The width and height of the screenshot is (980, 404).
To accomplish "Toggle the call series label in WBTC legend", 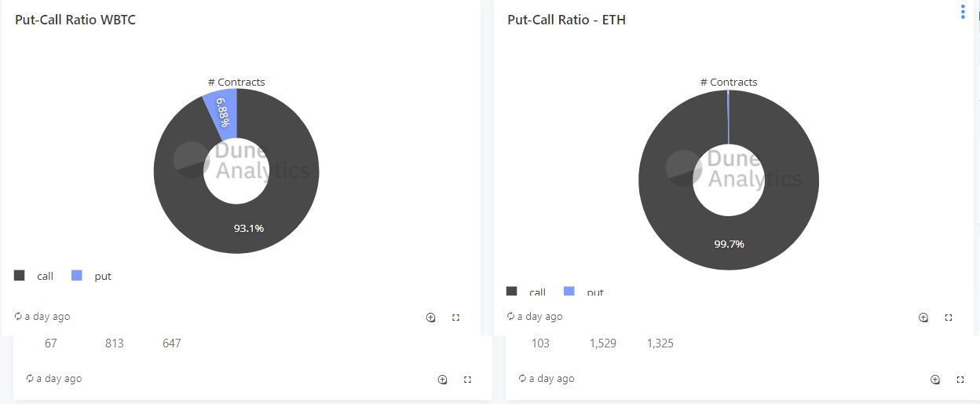I will point(45,276).
